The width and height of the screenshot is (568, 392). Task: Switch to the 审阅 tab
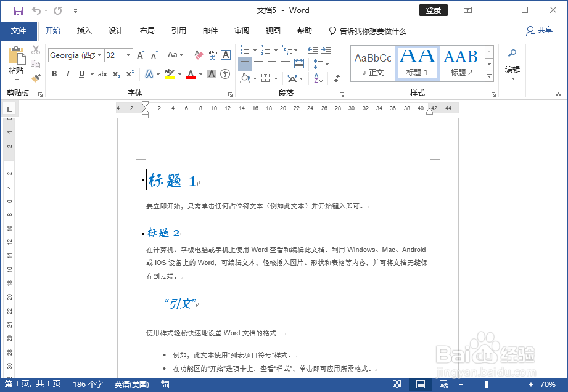pos(242,31)
